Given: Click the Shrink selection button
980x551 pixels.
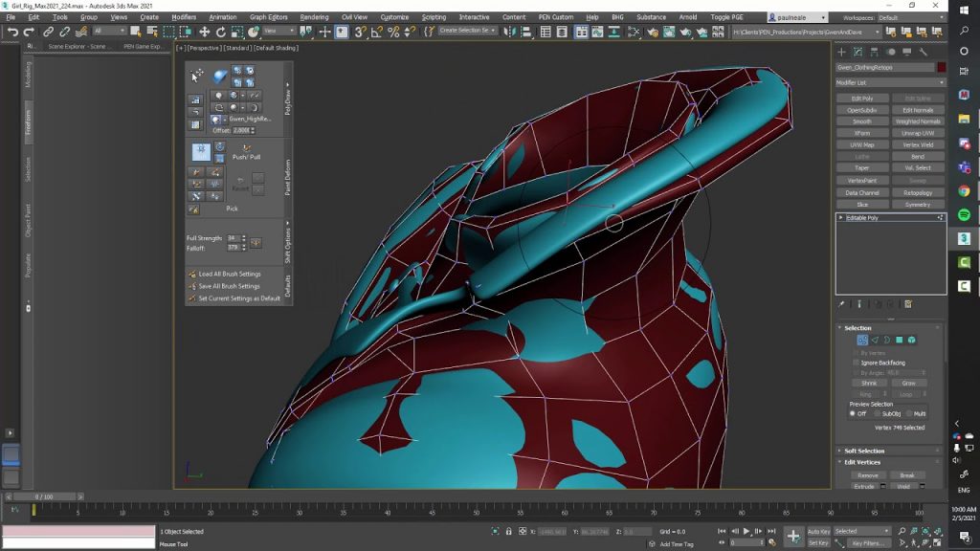Looking at the screenshot, I should point(869,383).
